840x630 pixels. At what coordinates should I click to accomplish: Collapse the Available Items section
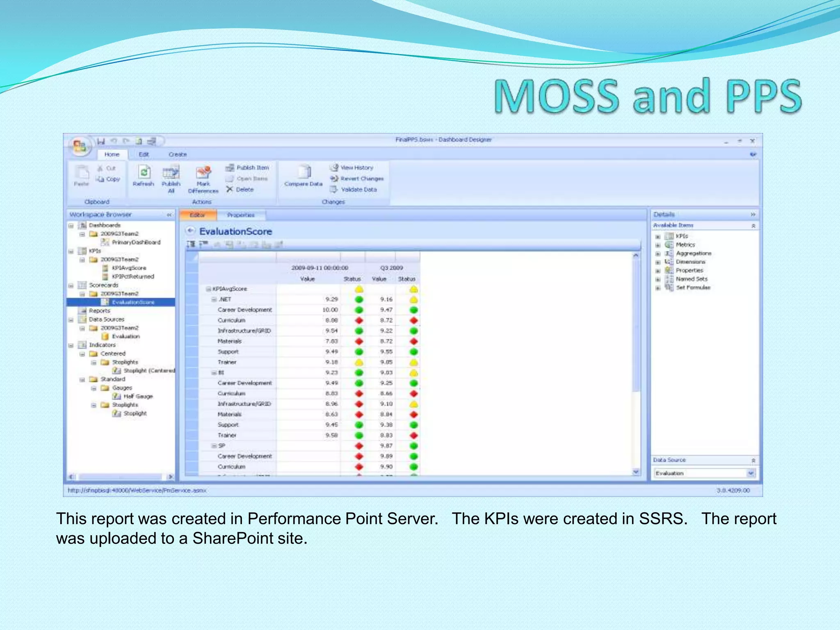pyautogui.click(x=753, y=226)
